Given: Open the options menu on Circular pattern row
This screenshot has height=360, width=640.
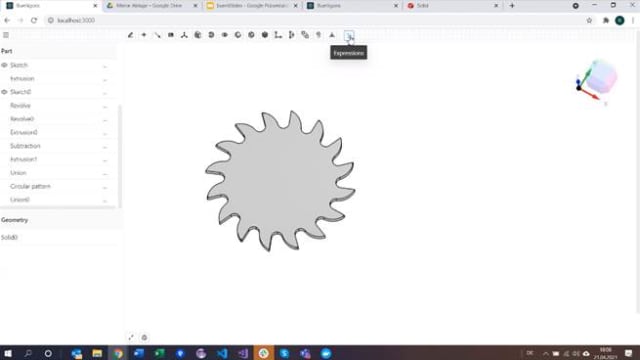Looking at the screenshot, I should (x=105, y=187).
